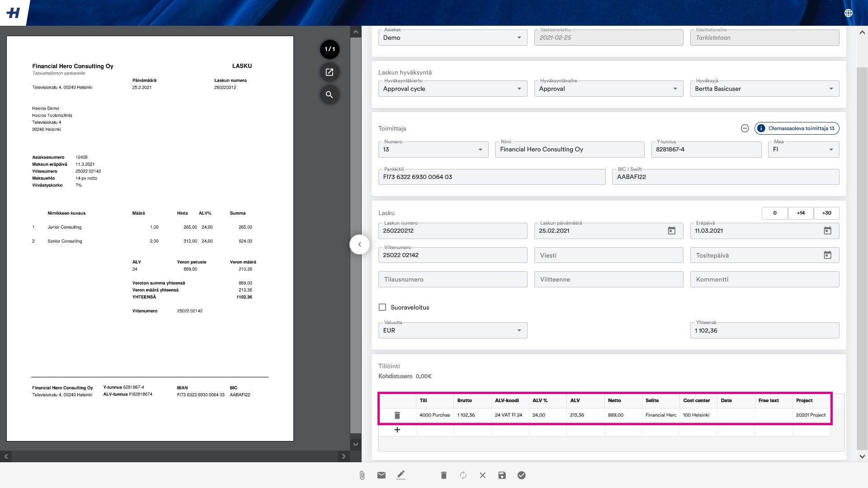Click the Viitteenne field

(x=609, y=279)
